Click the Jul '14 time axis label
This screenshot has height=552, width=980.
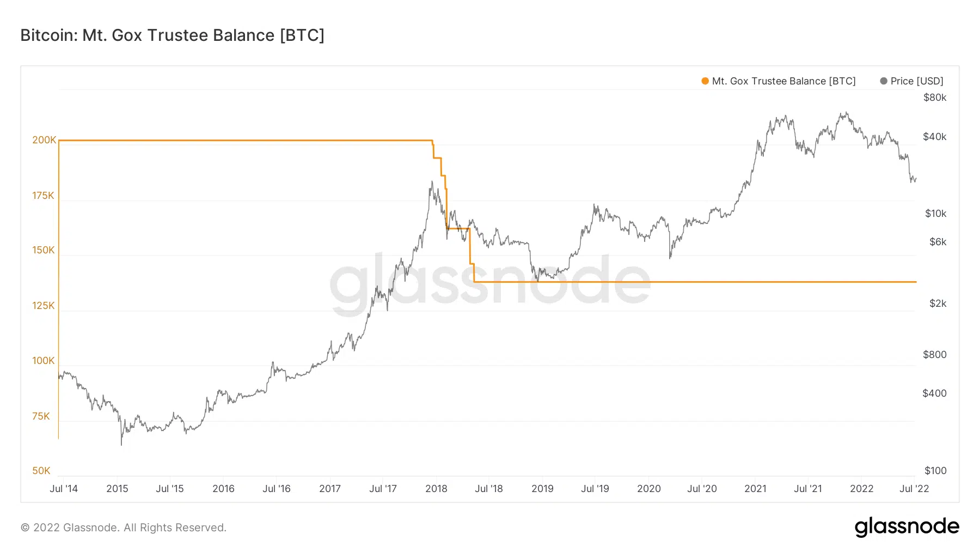(x=64, y=489)
